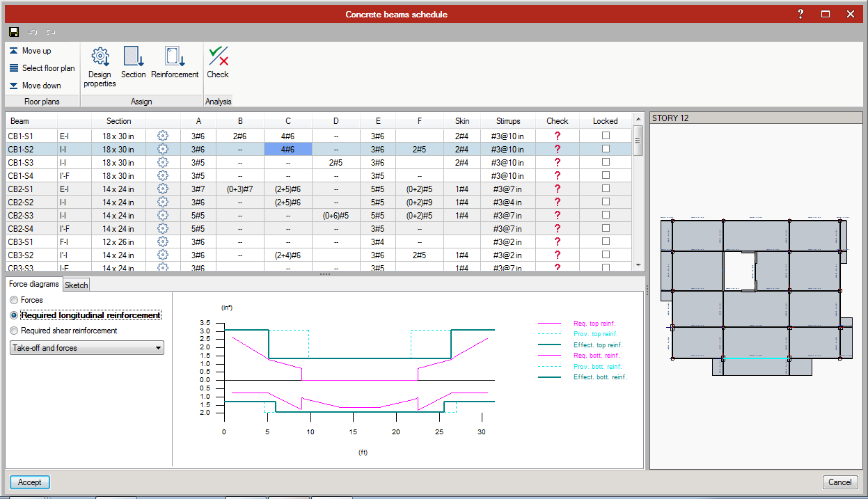Screen dimensions: 868x499
Task: Click the Save icon in the quick toolbar
Action: (x=14, y=32)
